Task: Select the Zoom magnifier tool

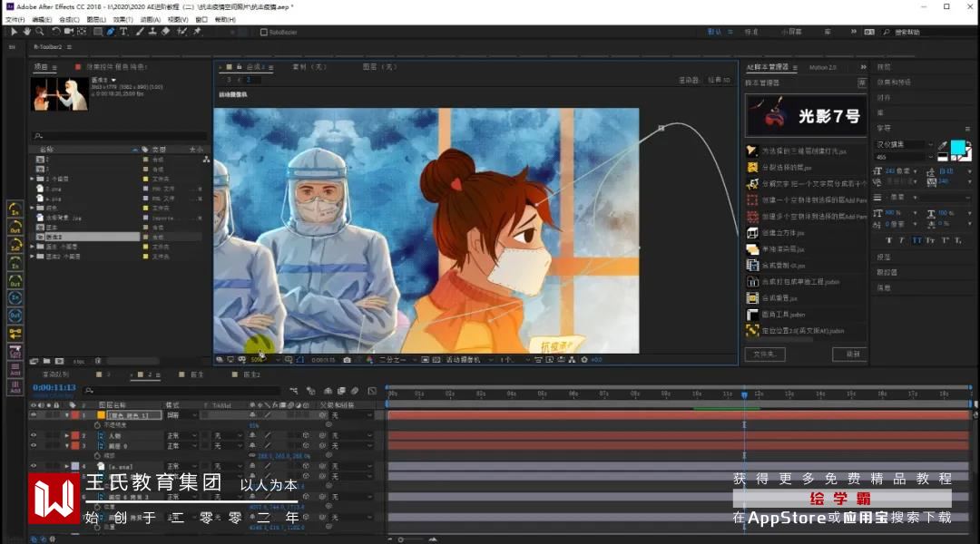Action: 39,31
